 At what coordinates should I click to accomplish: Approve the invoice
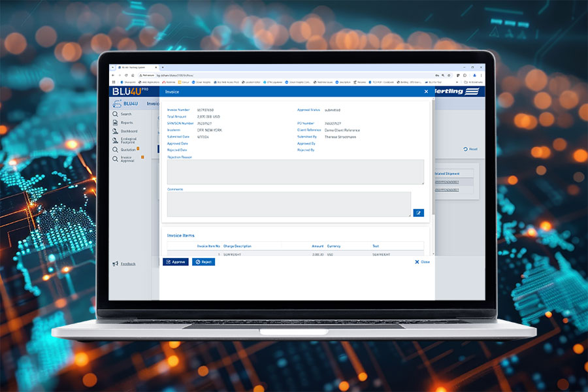tap(175, 262)
